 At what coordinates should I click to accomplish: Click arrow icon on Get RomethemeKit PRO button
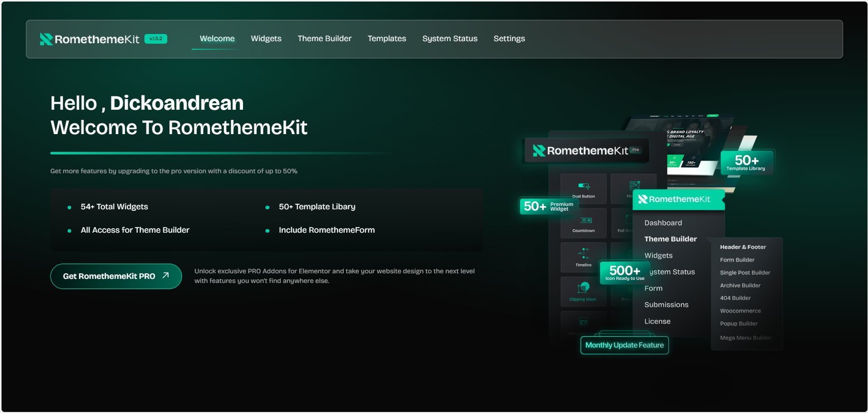click(165, 275)
